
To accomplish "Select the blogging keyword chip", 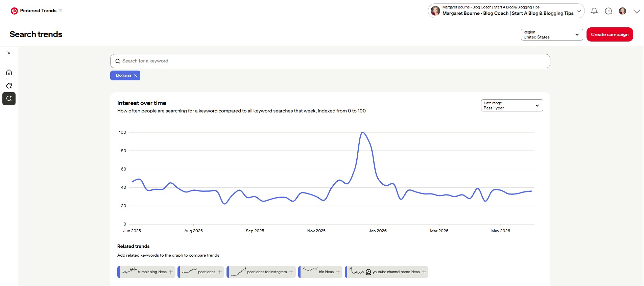I will [125, 76].
